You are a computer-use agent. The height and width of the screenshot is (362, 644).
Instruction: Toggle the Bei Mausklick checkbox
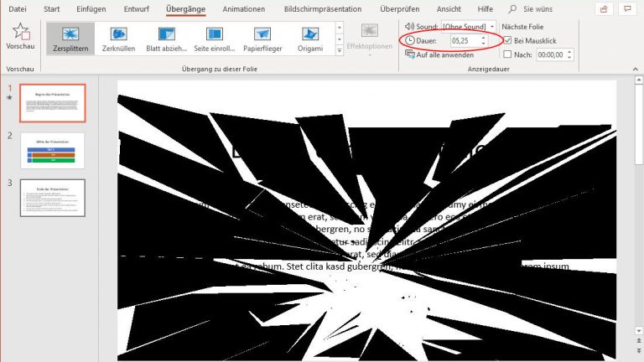[x=507, y=40]
